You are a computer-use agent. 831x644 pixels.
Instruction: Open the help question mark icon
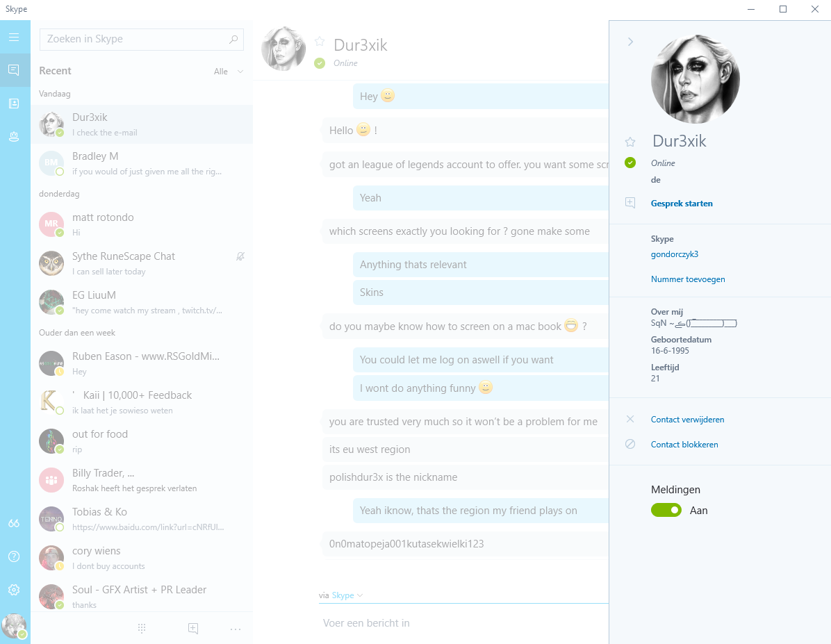[15, 556]
